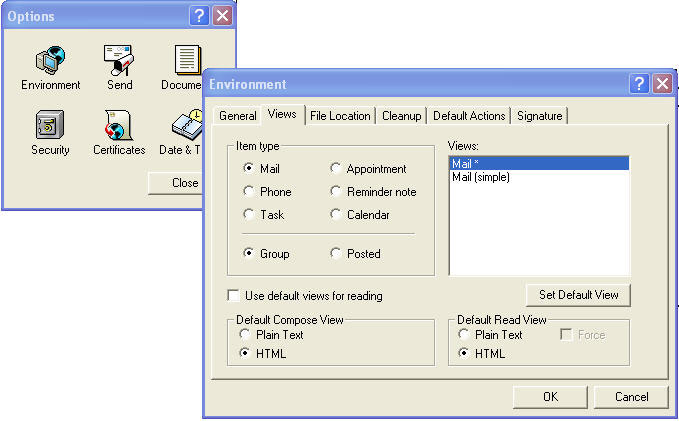The height and width of the screenshot is (421, 679).
Task: Enable Use default views for reading
Action: [x=233, y=295]
